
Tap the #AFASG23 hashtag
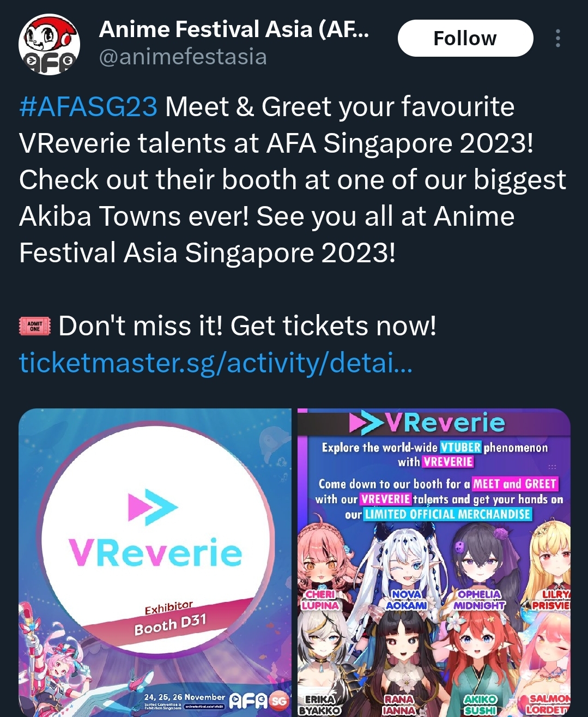(x=88, y=106)
